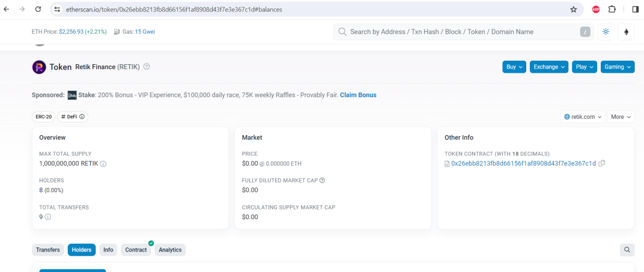Viewport: 644px width, 272px height.
Task: Select the Holders tab
Action: click(82, 250)
